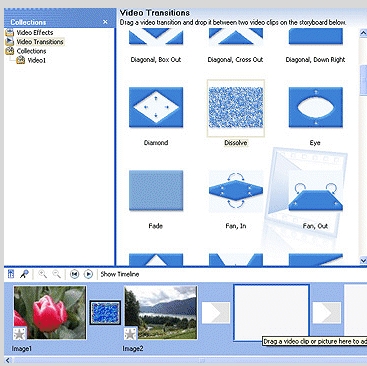The height and width of the screenshot is (366, 367).
Task: Click the Image1 clip label
Action: [x=22, y=349]
